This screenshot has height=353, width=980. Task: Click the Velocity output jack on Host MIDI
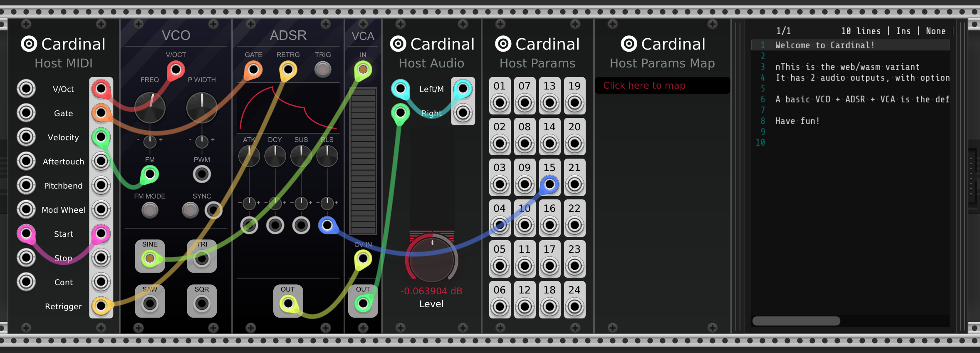pos(101,137)
